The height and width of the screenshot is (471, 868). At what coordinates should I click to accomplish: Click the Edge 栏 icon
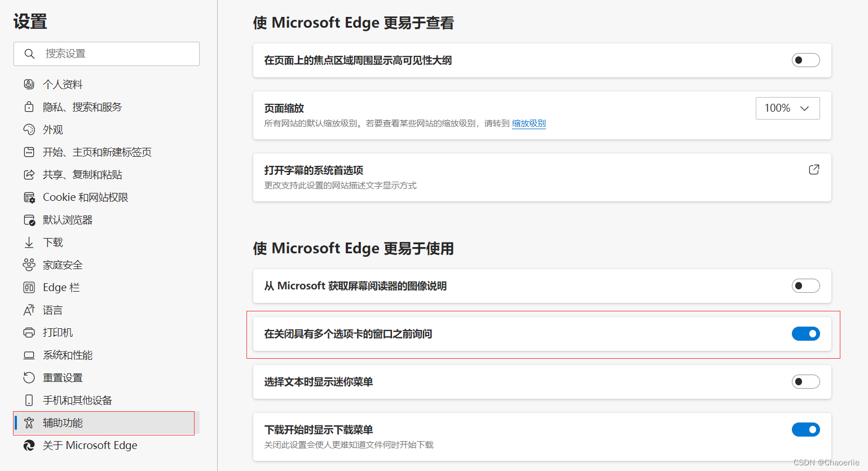(29, 287)
